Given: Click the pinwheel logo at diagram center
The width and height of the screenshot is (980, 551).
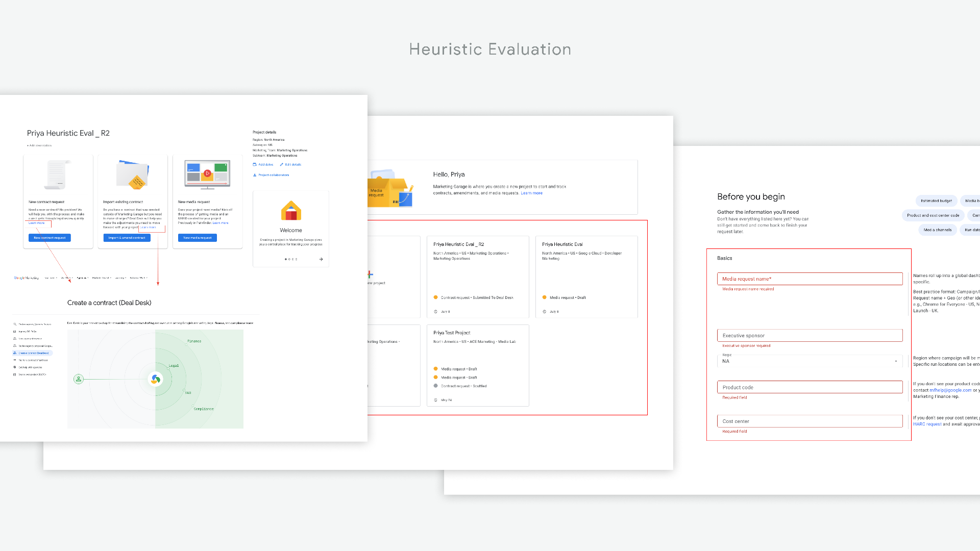Looking at the screenshot, I should pyautogui.click(x=155, y=379).
